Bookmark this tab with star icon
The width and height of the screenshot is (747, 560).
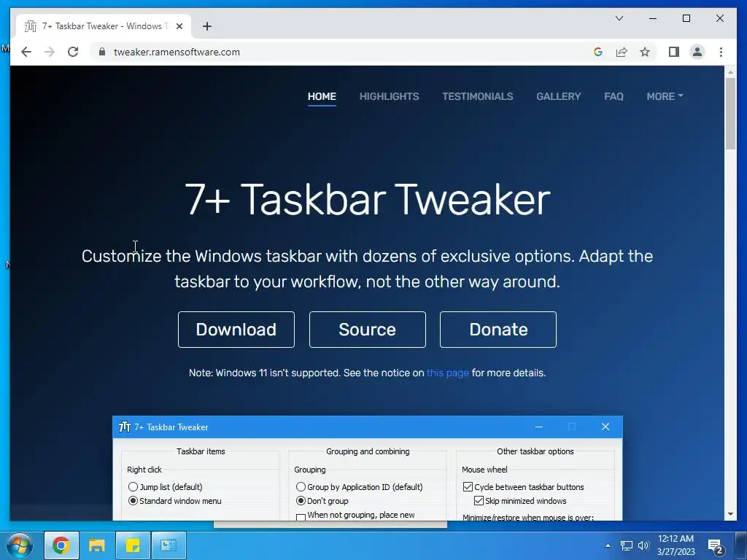[645, 52]
